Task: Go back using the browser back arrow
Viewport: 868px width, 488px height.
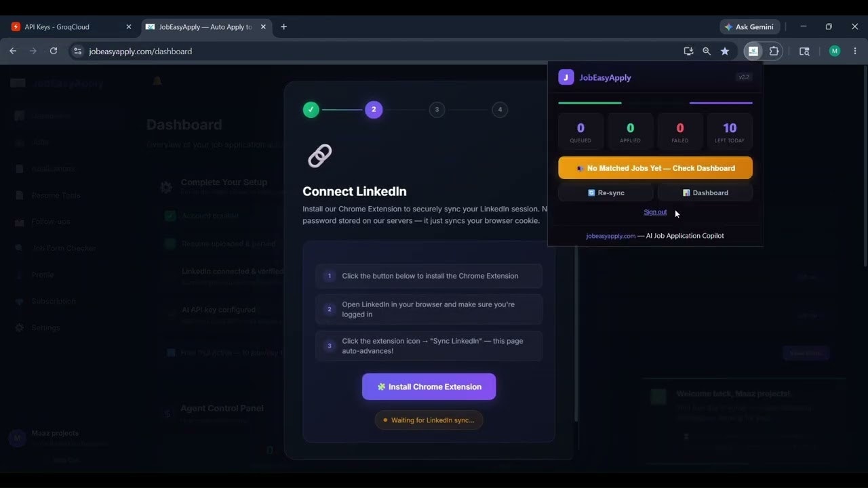Action: coord(13,51)
